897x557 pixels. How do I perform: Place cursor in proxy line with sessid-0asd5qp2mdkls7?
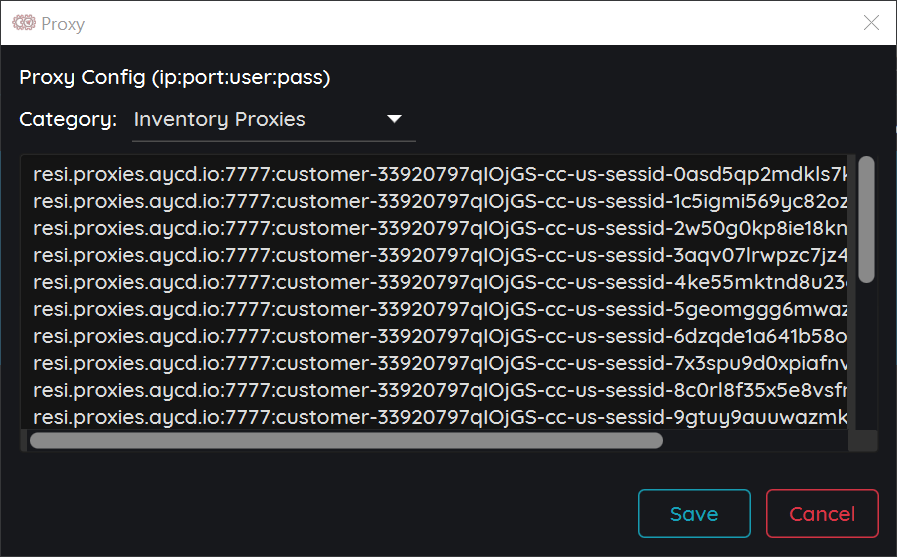point(440,174)
